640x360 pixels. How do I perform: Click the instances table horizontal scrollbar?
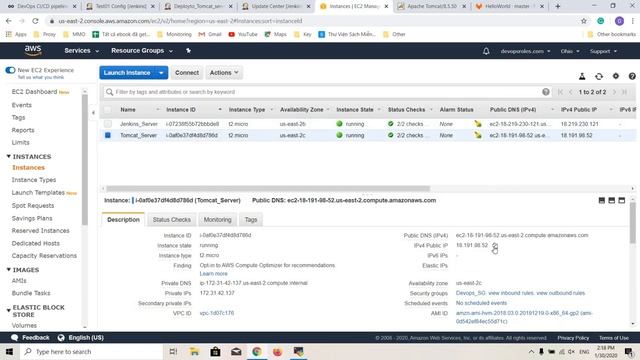[x=268, y=189]
